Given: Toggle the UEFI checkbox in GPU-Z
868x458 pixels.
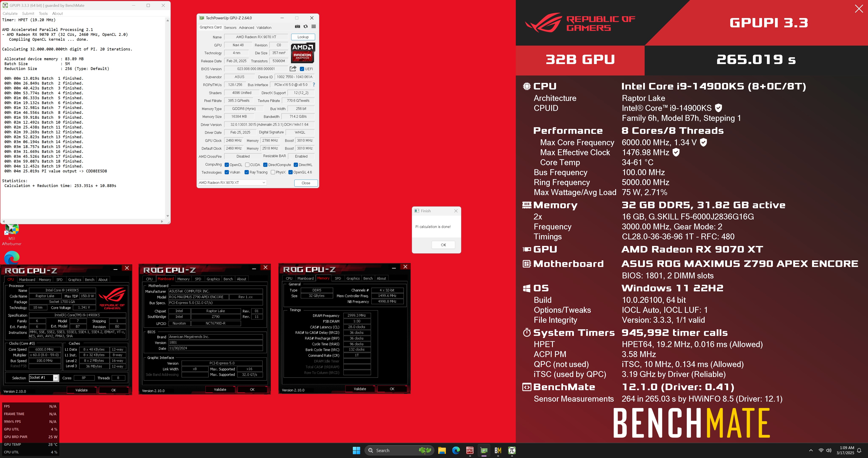Looking at the screenshot, I should [x=302, y=69].
